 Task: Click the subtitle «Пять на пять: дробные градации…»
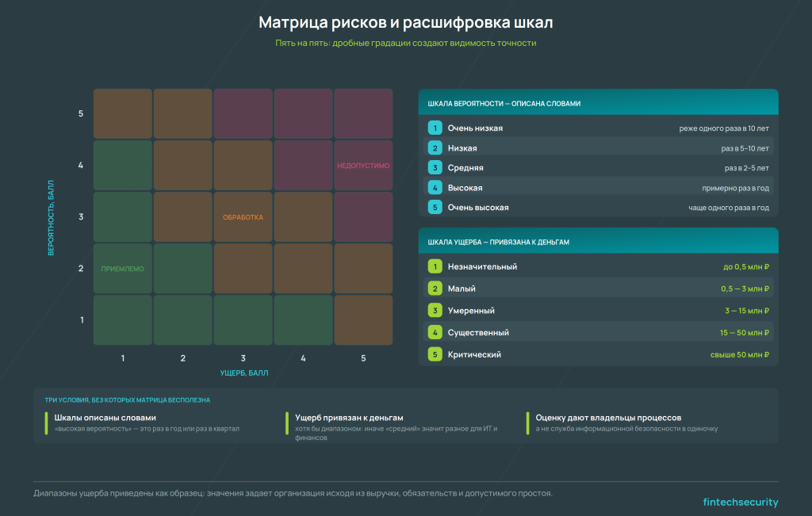click(405, 43)
